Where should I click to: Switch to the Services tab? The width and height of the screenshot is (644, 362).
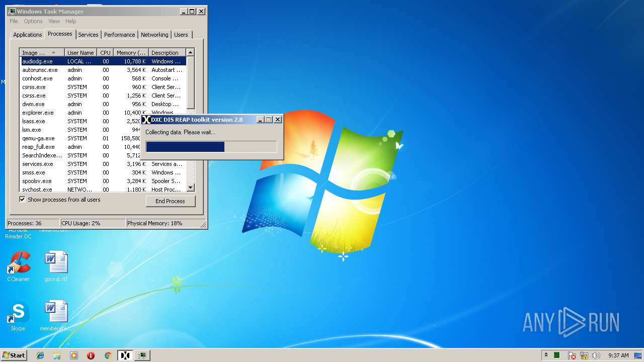point(88,35)
